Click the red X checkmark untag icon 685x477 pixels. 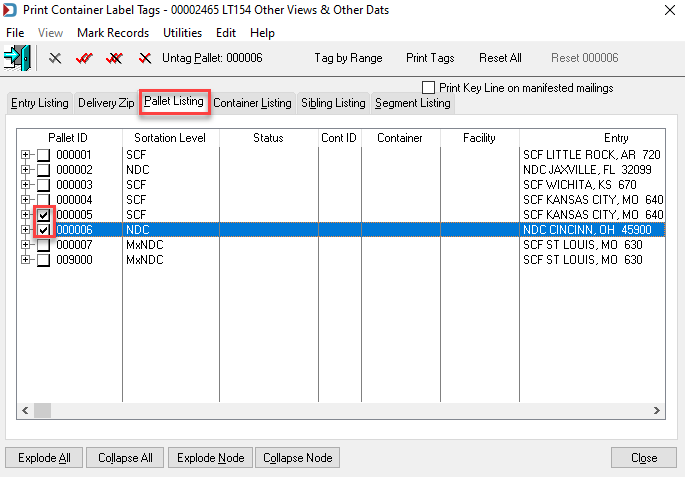[x=145, y=58]
